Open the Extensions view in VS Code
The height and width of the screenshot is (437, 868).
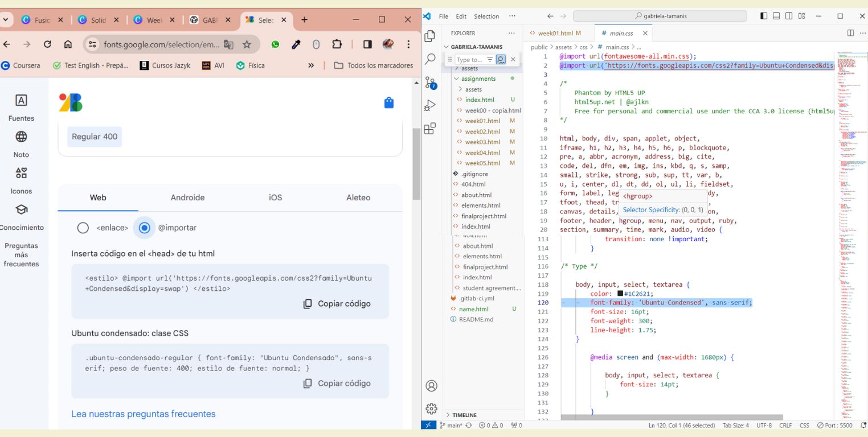click(431, 128)
